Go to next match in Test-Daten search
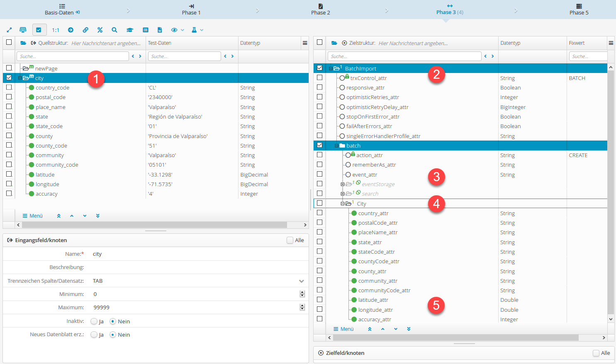This screenshot has width=616, height=364. (232, 56)
